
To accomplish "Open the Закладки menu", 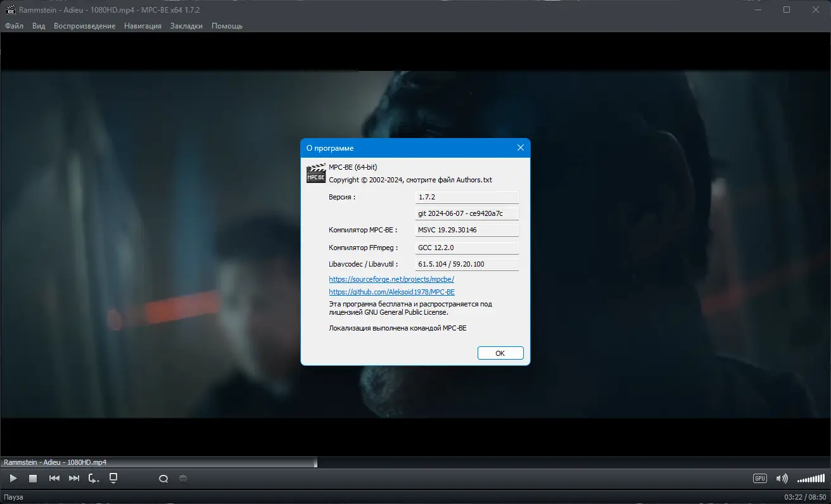I will coord(186,26).
